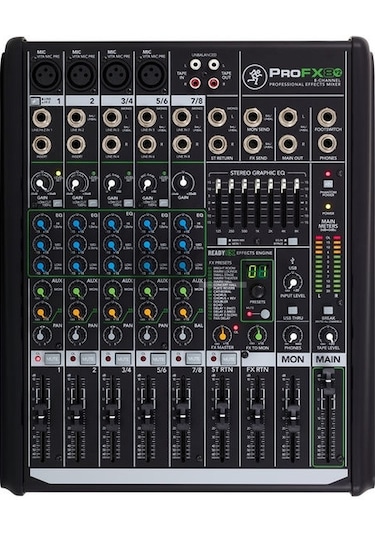Screen dimensions: 375x535
Task: Toggle the Break button
Action: tap(328, 310)
